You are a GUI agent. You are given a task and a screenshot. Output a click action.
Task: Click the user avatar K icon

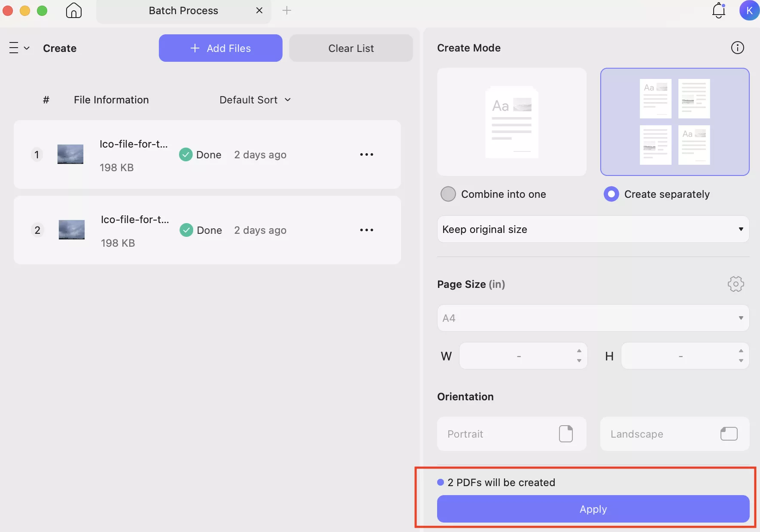(x=749, y=10)
